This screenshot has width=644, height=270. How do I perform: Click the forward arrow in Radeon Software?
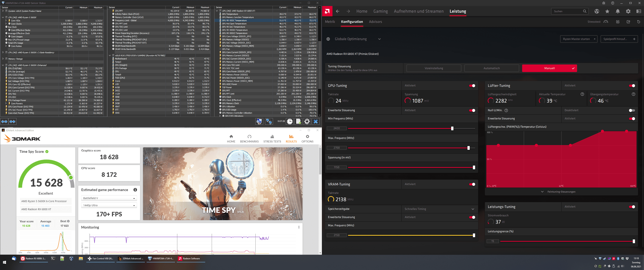click(348, 11)
